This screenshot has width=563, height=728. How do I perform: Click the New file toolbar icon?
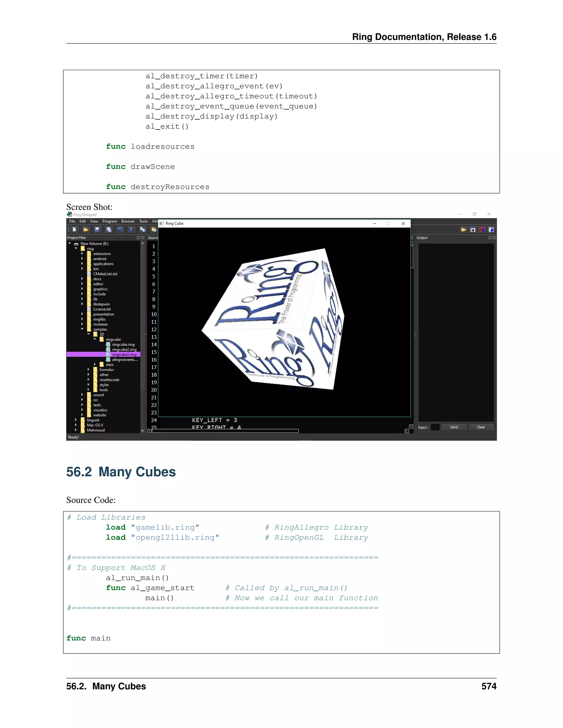pyautogui.click(x=74, y=229)
